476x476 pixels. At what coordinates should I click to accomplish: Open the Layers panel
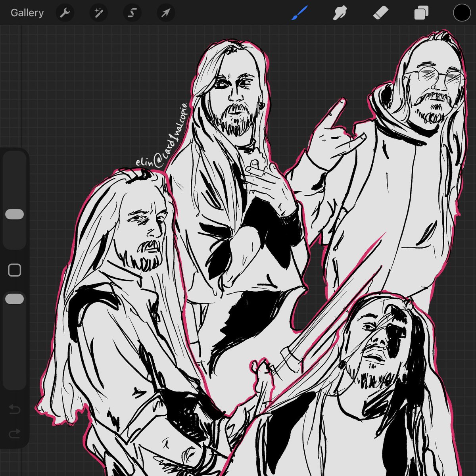coord(421,13)
